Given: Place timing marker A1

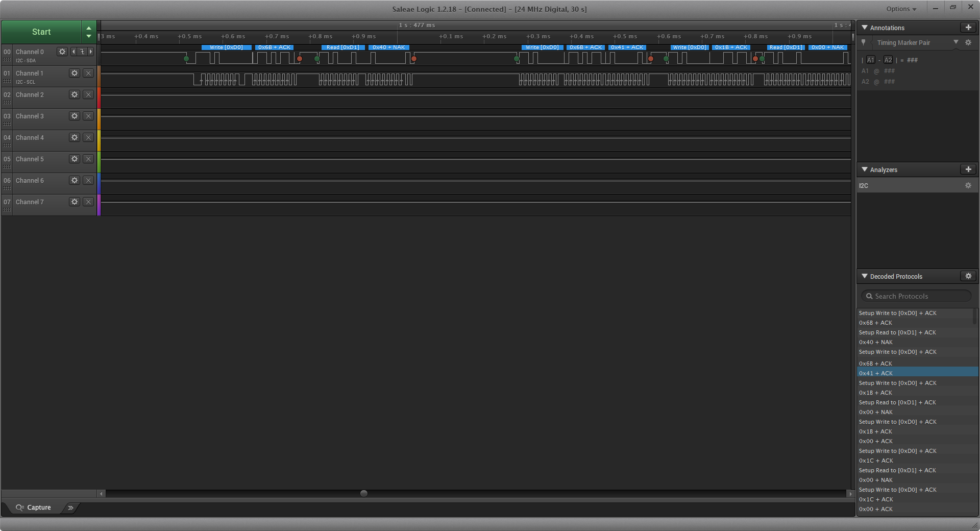Looking at the screenshot, I should pos(871,60).
